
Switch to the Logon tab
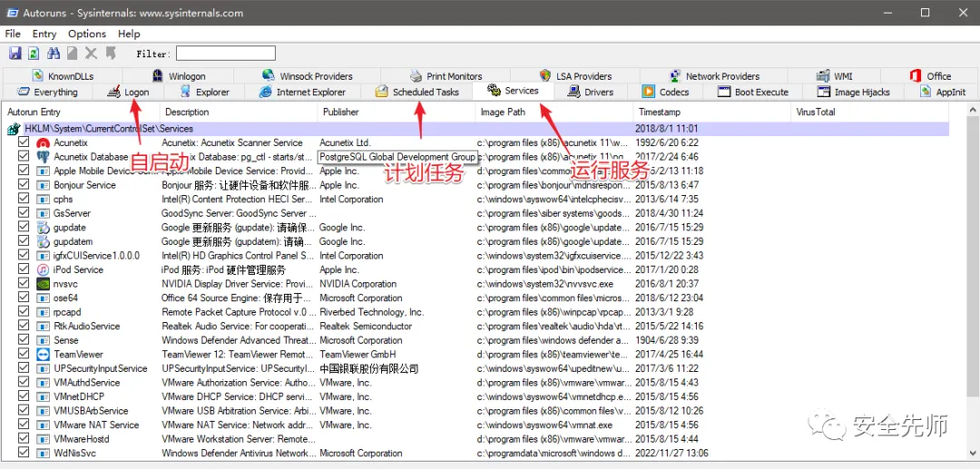coord(128,93)
